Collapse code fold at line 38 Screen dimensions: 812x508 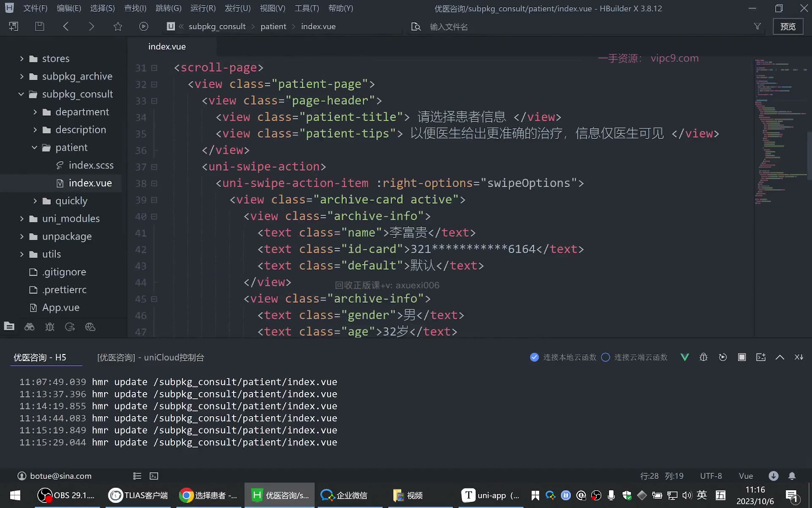[x=154, y=183]
